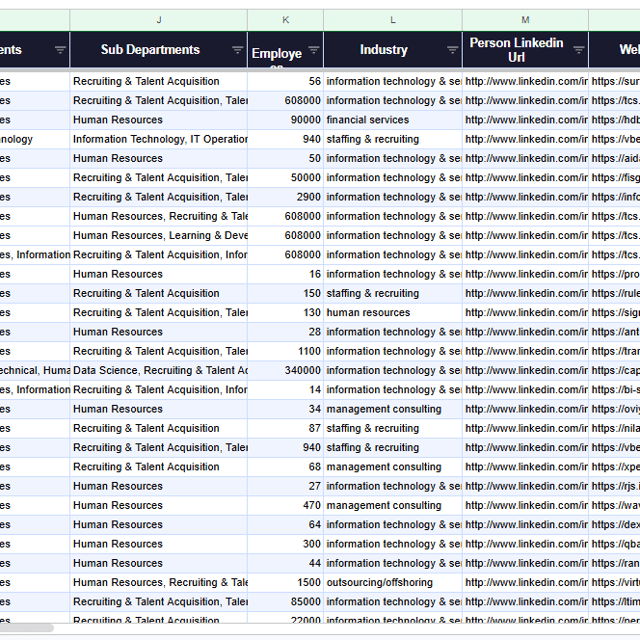Select Human Resources, Learning & Development cell

coord(158,236)
